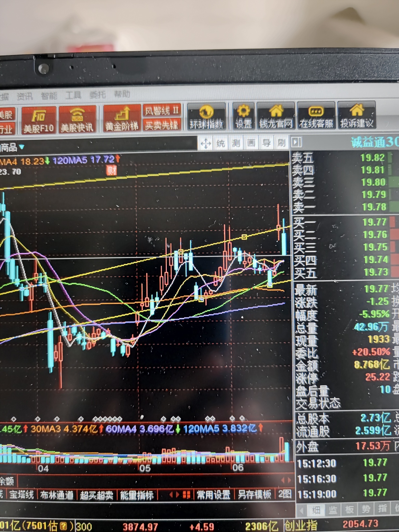Switch to the 能量指标 indicator tab

point(137,495)
